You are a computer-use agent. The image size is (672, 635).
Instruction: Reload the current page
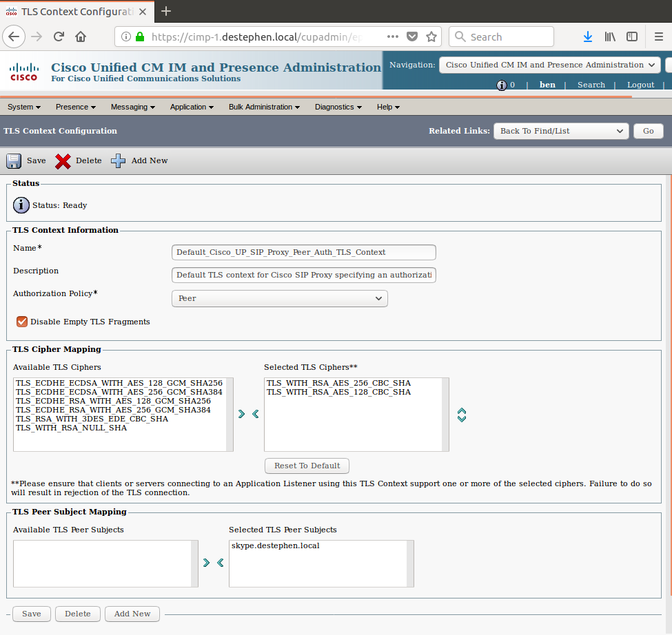coord(59,37)
